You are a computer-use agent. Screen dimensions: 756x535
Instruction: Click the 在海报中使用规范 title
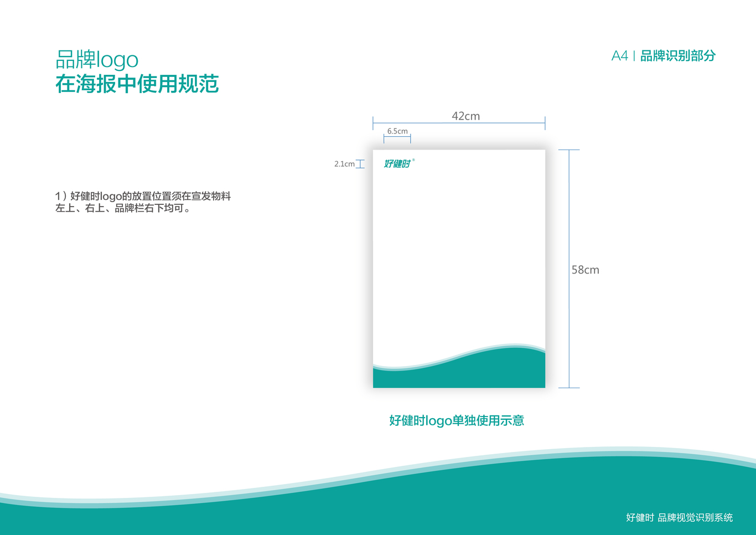point(137,84)
